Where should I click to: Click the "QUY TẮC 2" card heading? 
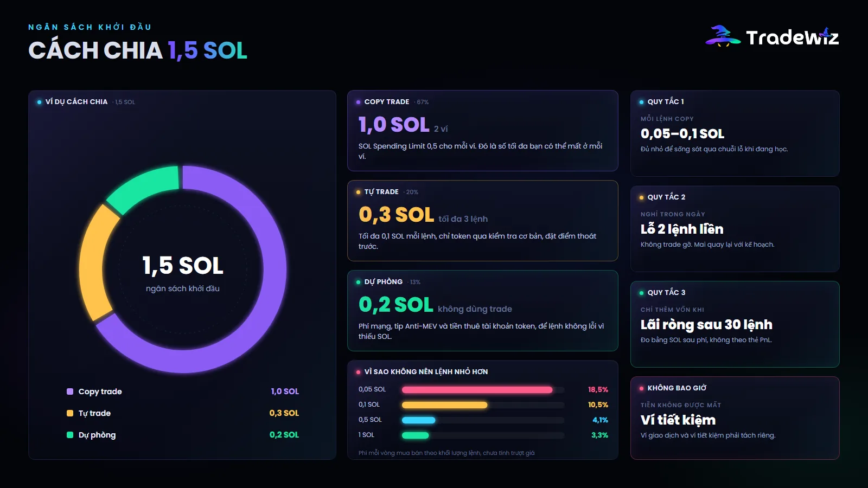666,197
